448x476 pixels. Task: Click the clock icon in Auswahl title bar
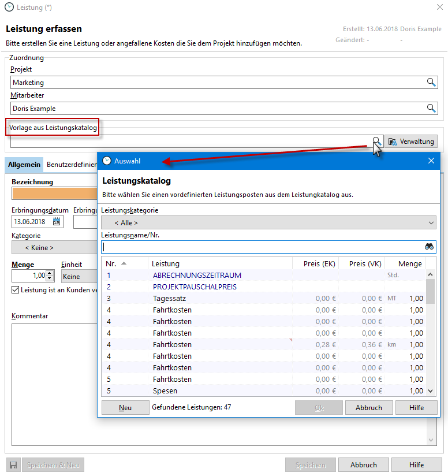[106, 161]
